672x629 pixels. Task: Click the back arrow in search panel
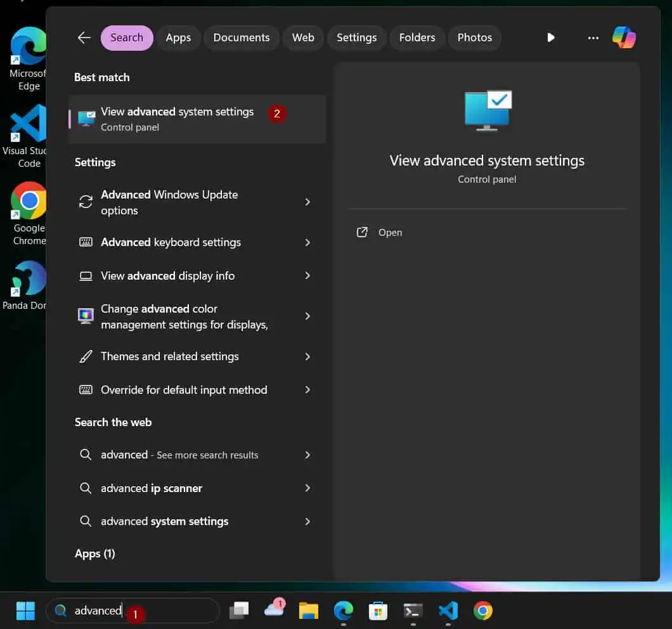[x=84, y=38]
